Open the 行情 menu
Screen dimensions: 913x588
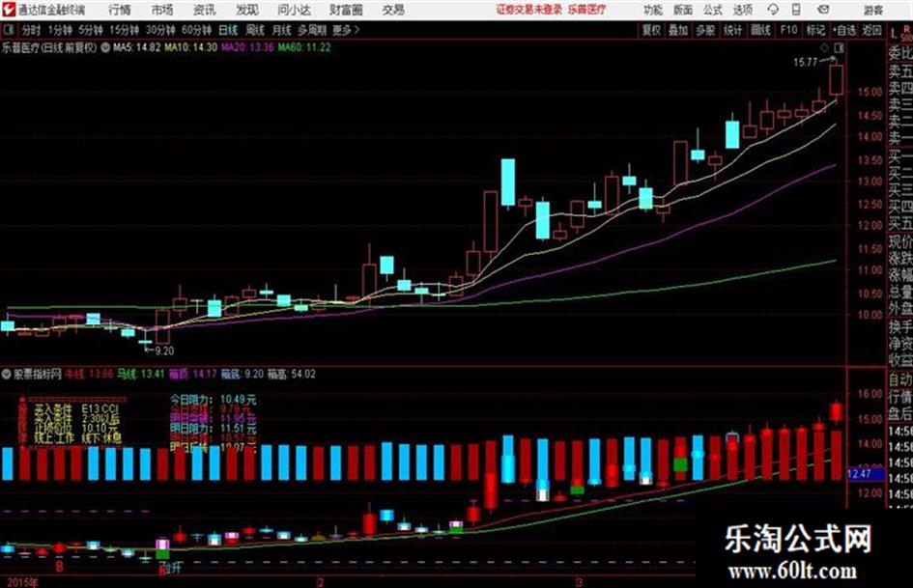pos(120,10)
